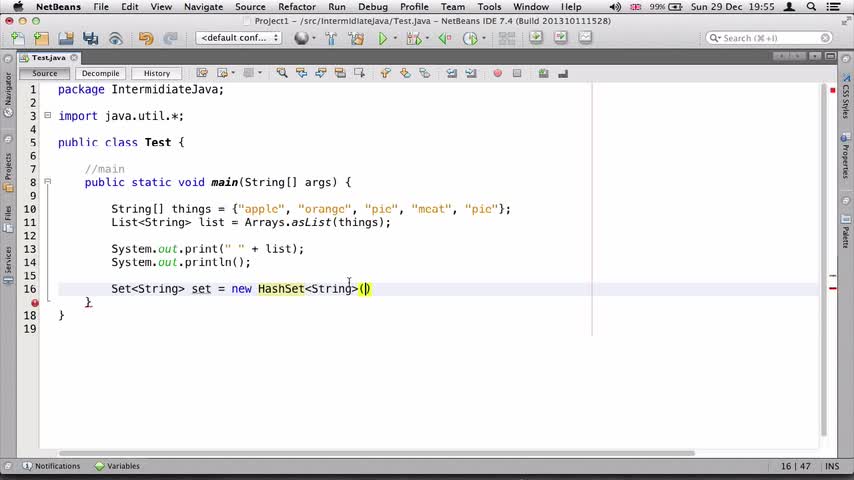Click the Build Project hammer icon
The image size is (854, 480).
tap(331, 38)
